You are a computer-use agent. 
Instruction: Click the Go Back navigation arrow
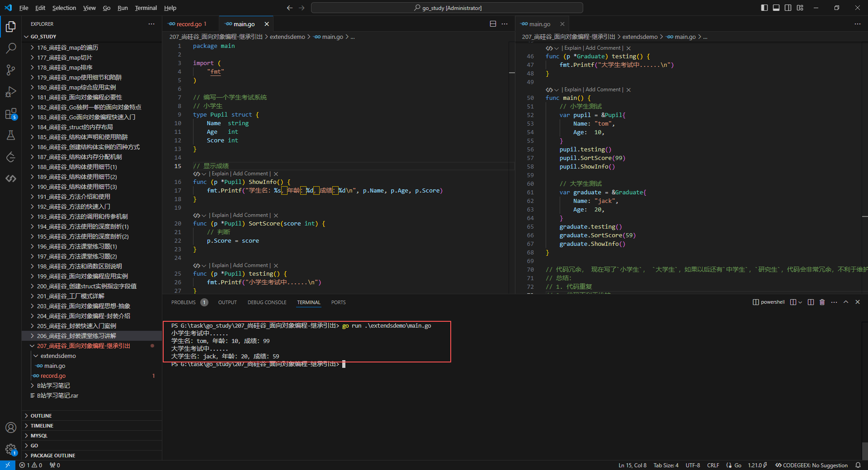tap(290, 8)
